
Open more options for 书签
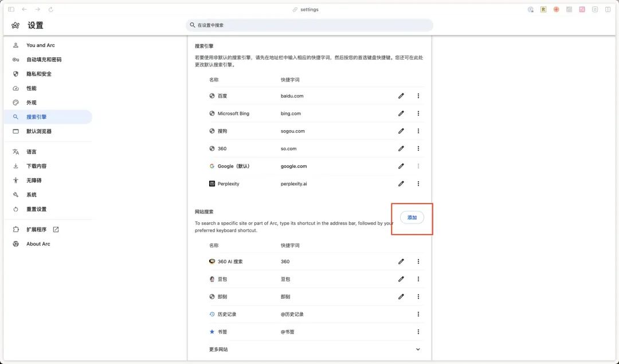click(418, 332)
